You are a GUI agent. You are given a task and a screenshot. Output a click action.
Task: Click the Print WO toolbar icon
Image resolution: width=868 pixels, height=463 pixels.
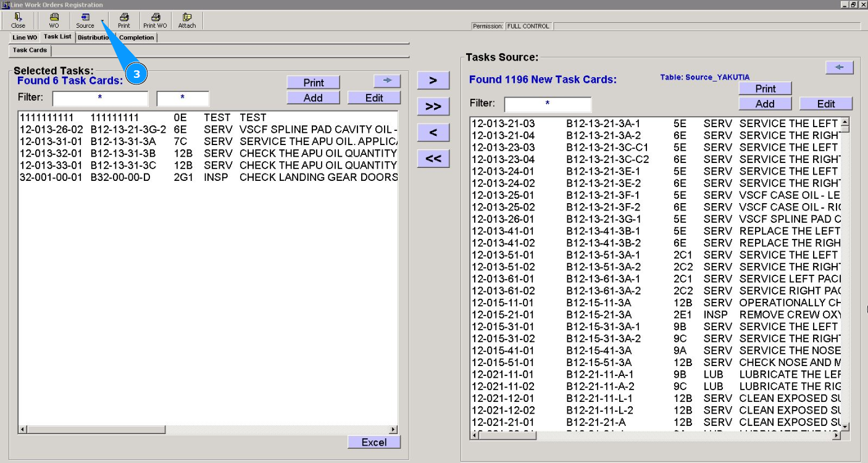point(155,21)
